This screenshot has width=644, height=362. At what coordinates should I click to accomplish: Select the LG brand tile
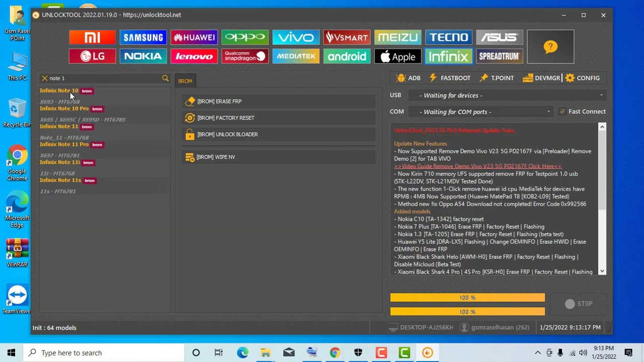point(92,56)
